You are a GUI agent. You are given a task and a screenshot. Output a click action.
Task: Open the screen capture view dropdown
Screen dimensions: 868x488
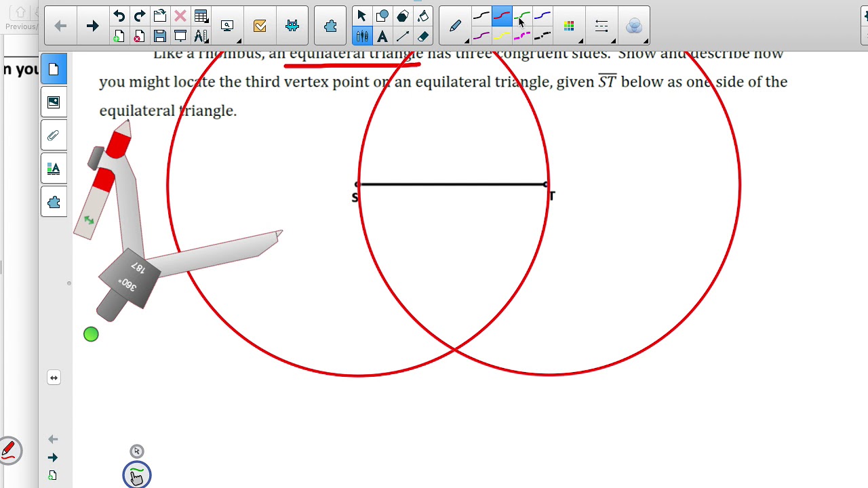point(228,26)
